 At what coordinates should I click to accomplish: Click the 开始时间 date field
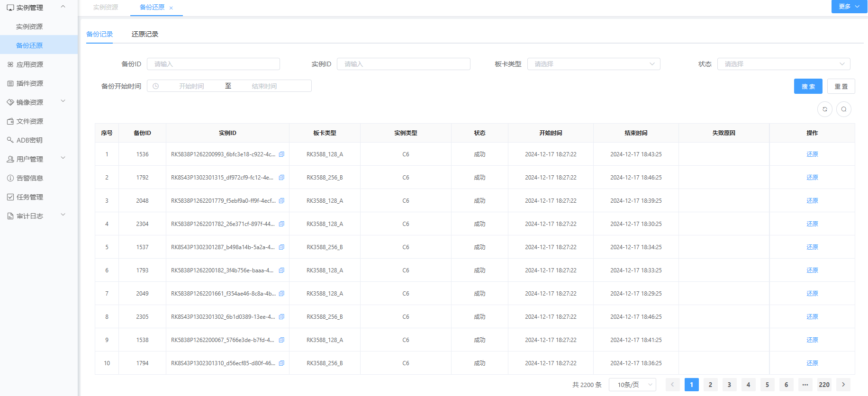[x=191, y=86]
